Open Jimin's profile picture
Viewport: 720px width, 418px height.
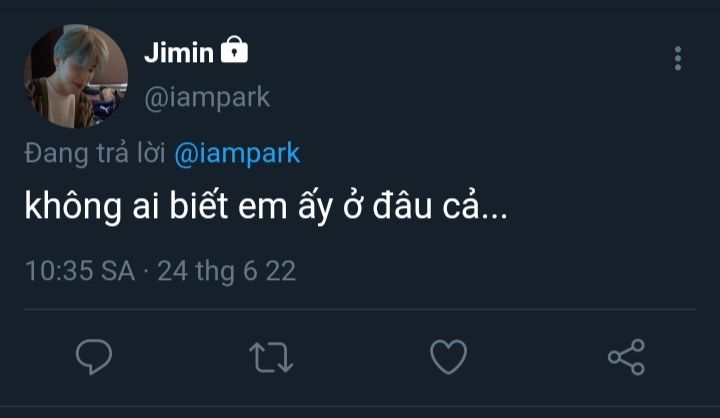76,77
